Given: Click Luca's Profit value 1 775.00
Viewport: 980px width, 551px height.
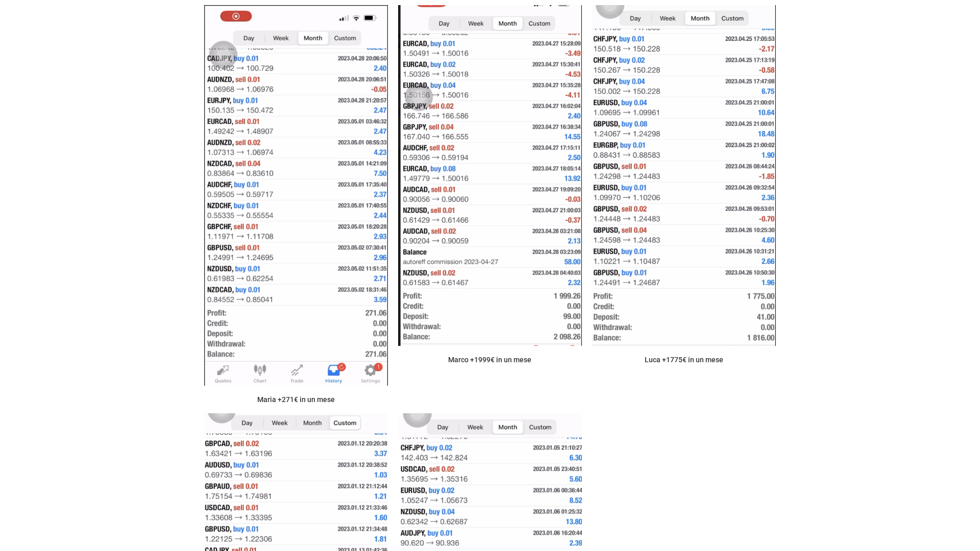Looking at the screenshot, I should [761, 296].
